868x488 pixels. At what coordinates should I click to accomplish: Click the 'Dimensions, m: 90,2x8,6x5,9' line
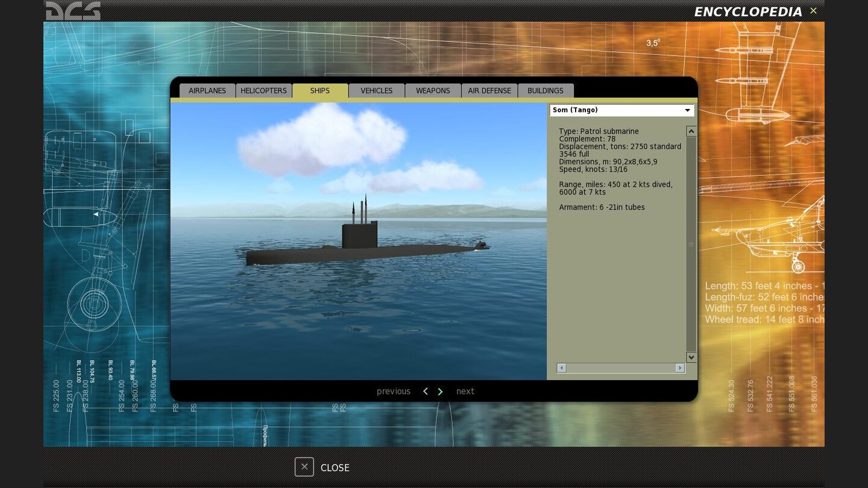(x=608, y=162)
